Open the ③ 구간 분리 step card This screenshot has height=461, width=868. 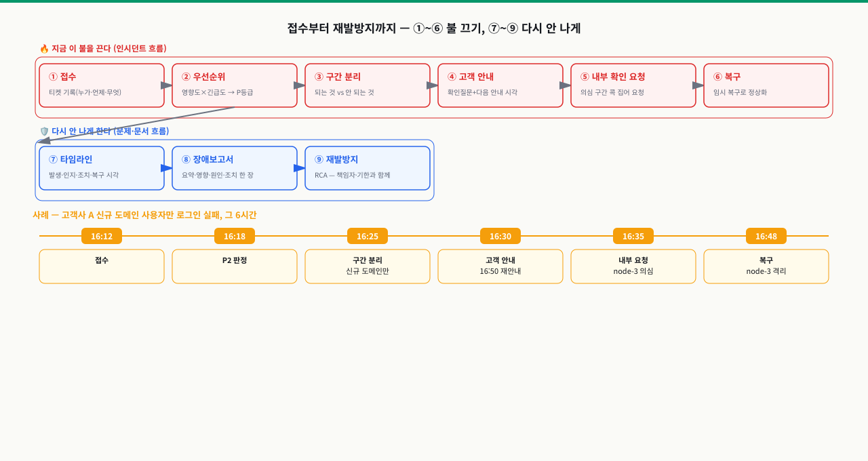pos(368,85)
